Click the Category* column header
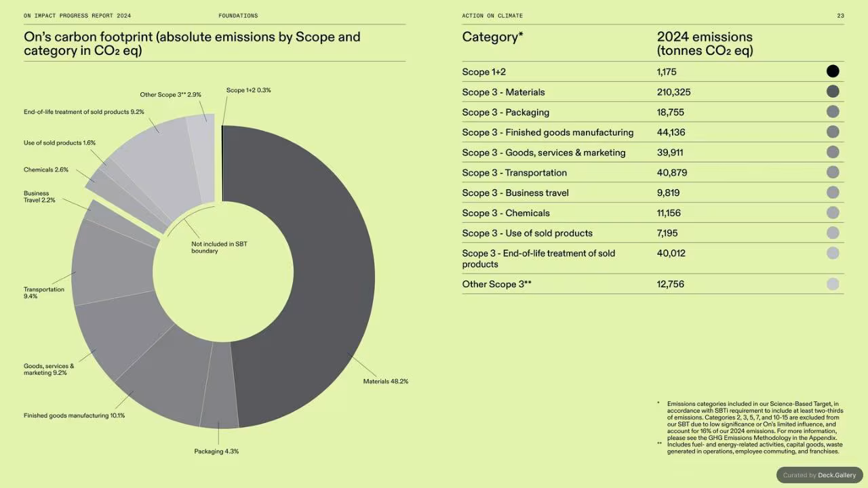This screenshot has width=868, height=488. tap(492, 37)
